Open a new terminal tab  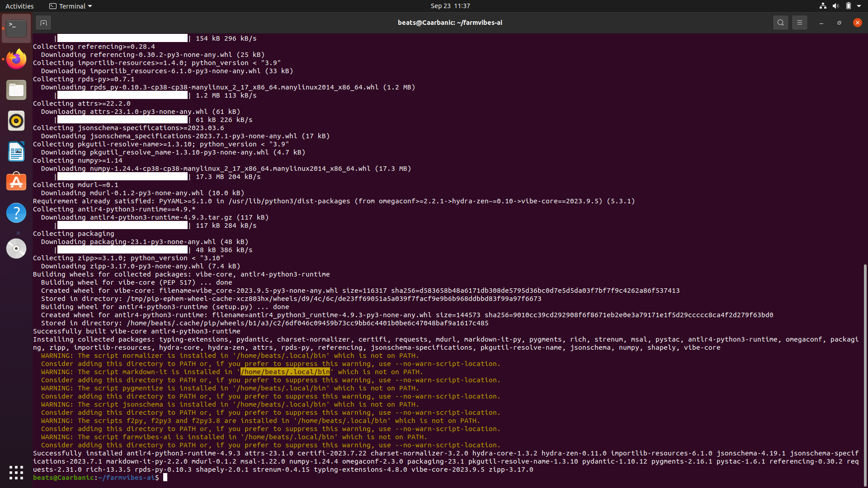pyautogui.click(x=43, y=22)
